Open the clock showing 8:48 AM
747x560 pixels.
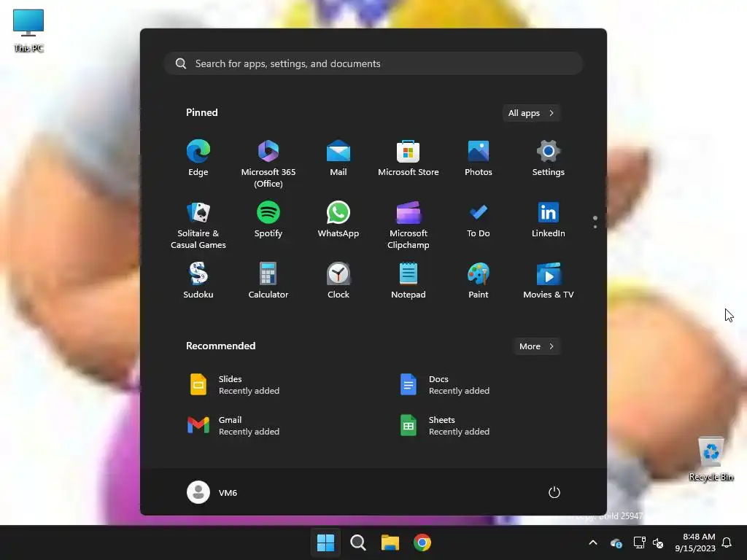point(694,542)
